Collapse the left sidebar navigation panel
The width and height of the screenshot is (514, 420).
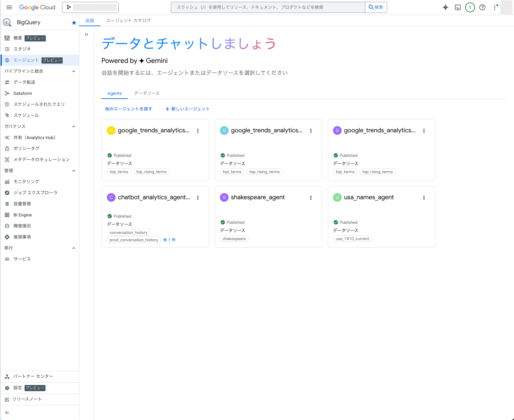(7, 413)
